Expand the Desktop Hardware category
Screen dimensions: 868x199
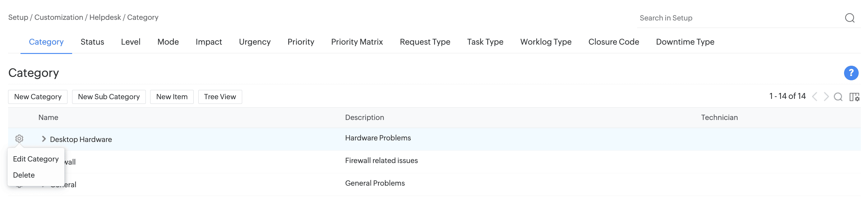point(44,139)
